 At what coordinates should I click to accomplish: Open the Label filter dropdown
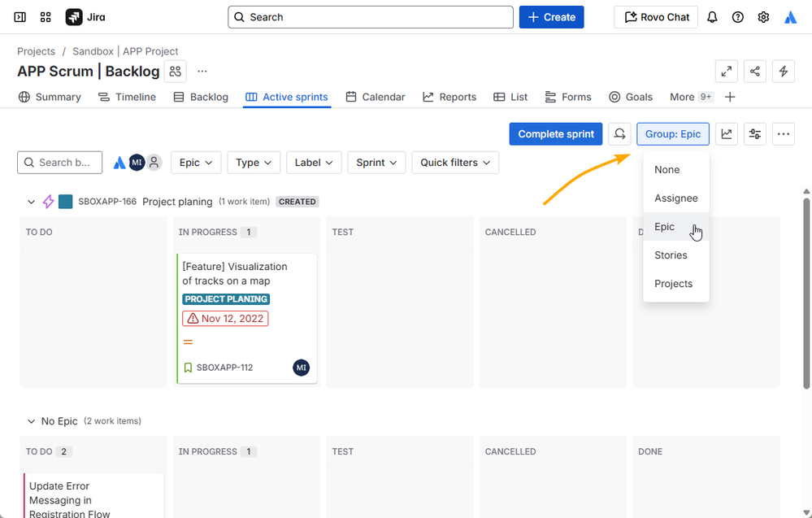point(314,163)
